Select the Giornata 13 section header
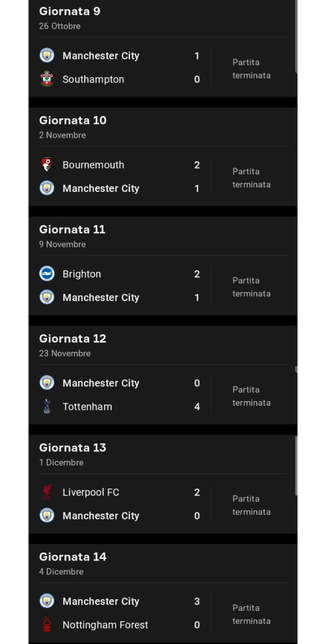326x644 pixels. [73, 447]
